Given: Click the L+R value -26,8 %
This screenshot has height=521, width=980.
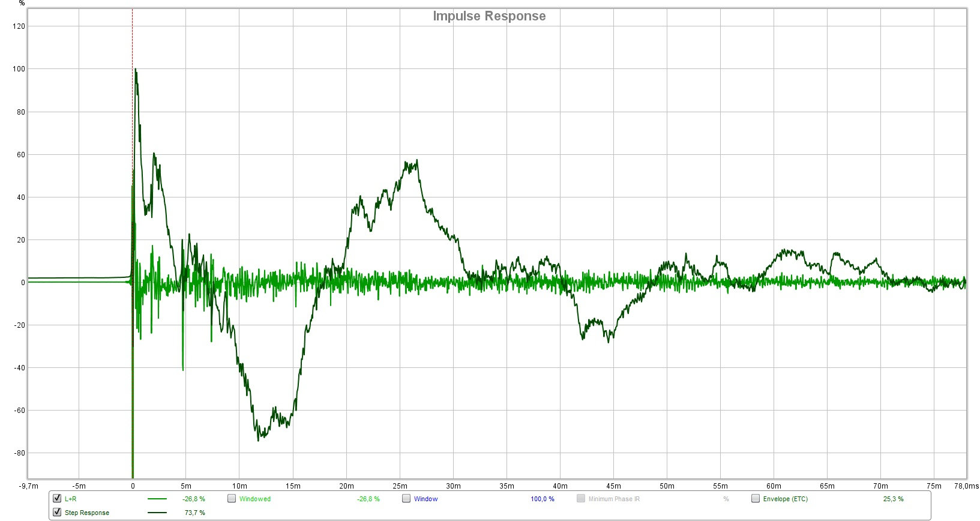Looking at the screenshot, I should click(194, 499).
